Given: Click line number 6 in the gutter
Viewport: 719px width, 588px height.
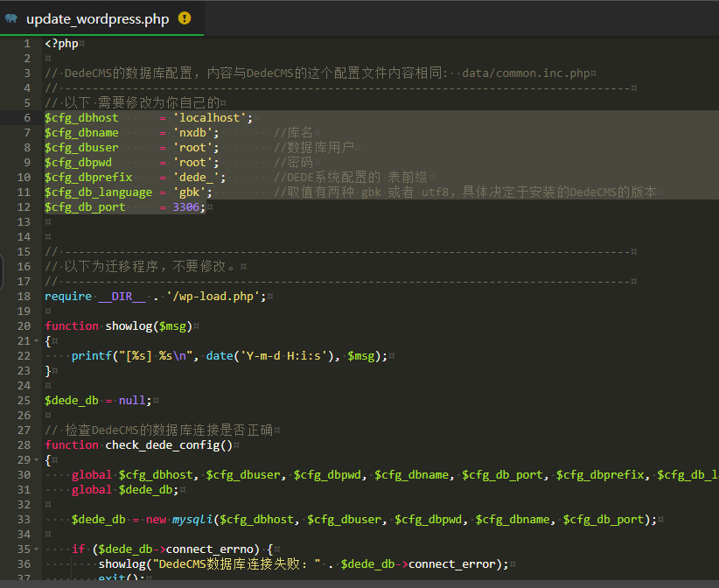Looking at the screenshot, I should coord(26,117).
